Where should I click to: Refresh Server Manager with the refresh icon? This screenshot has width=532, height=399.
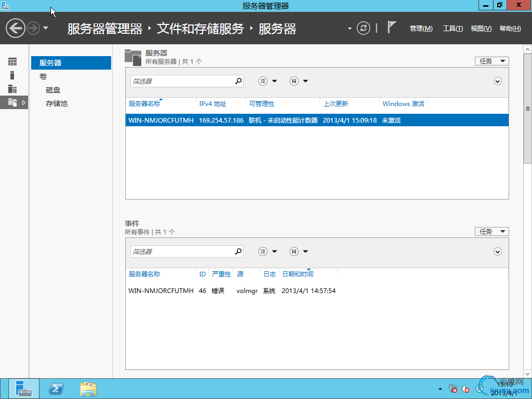(363, 28)
